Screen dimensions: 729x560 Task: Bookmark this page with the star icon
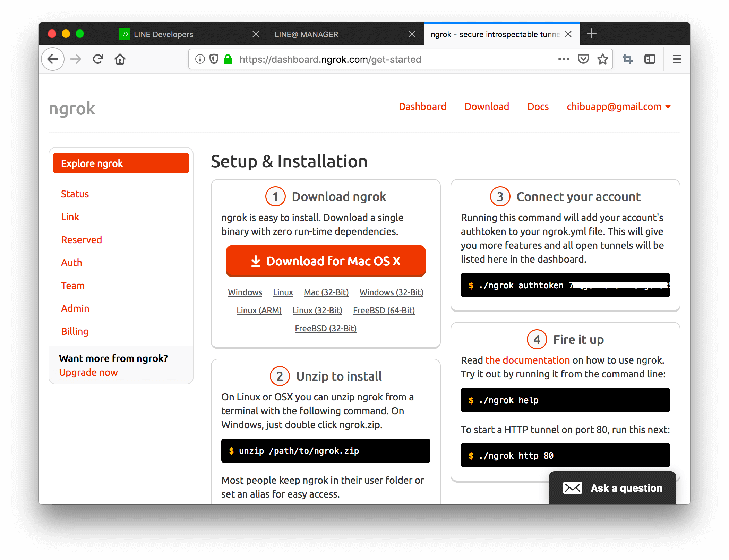(x=603, y=59)
